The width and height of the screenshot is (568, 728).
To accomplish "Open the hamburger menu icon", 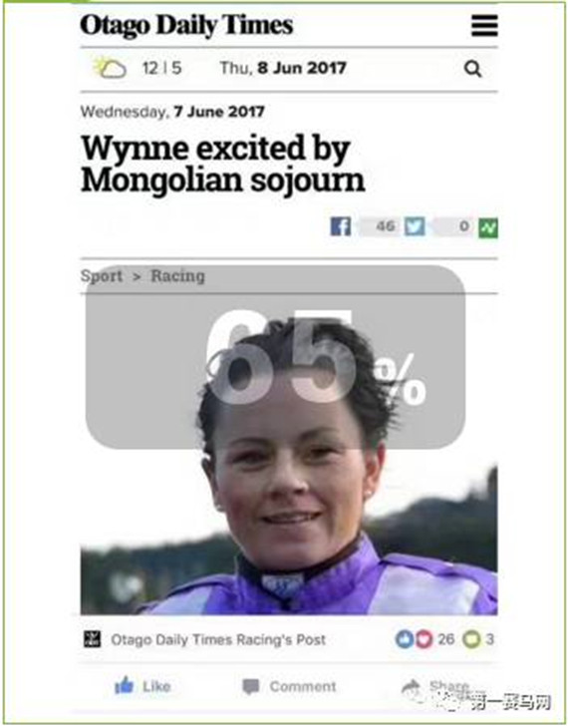I will (485, 25).
